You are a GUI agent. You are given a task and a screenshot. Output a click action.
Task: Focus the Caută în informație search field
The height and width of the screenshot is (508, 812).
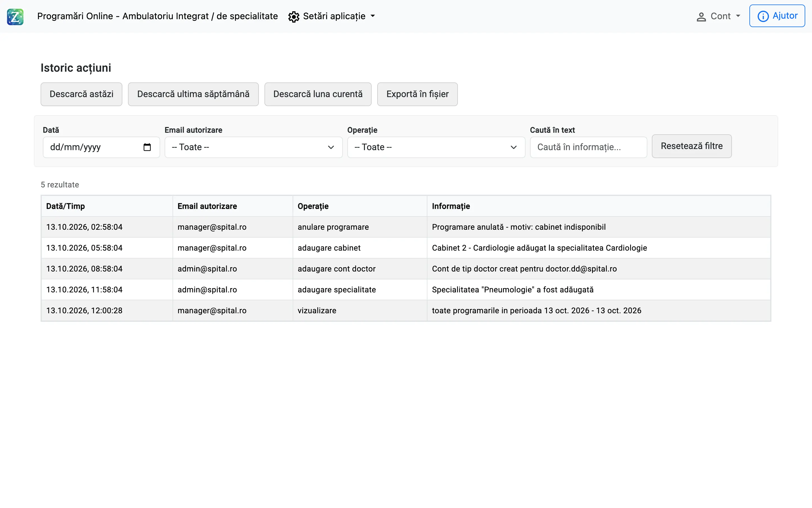click(x=588, y=147)
